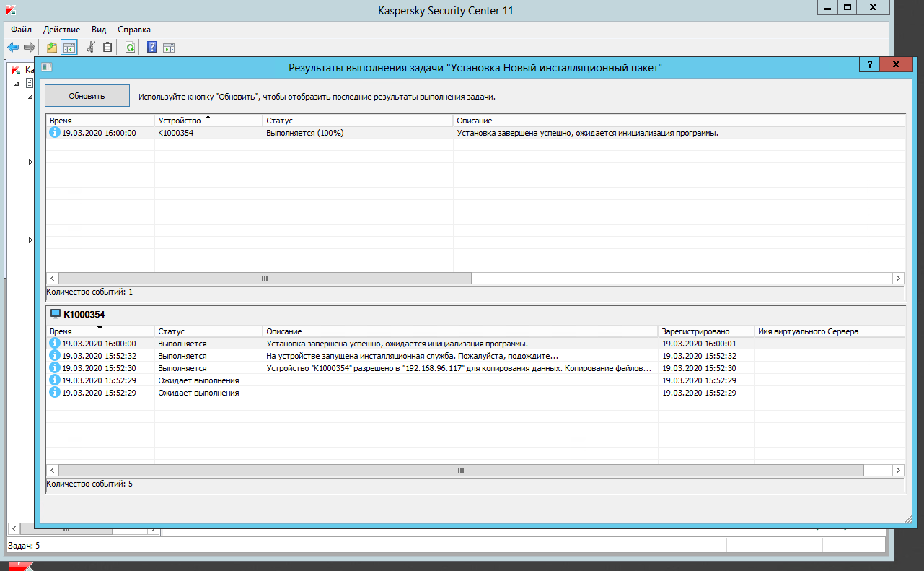Click the dialog's question mark help button

pos(870,65)
